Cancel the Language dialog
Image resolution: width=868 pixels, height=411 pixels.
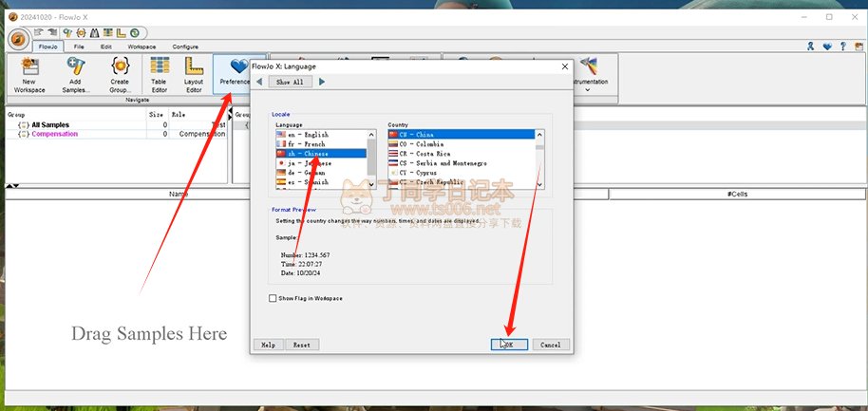[x=551, y=345]
